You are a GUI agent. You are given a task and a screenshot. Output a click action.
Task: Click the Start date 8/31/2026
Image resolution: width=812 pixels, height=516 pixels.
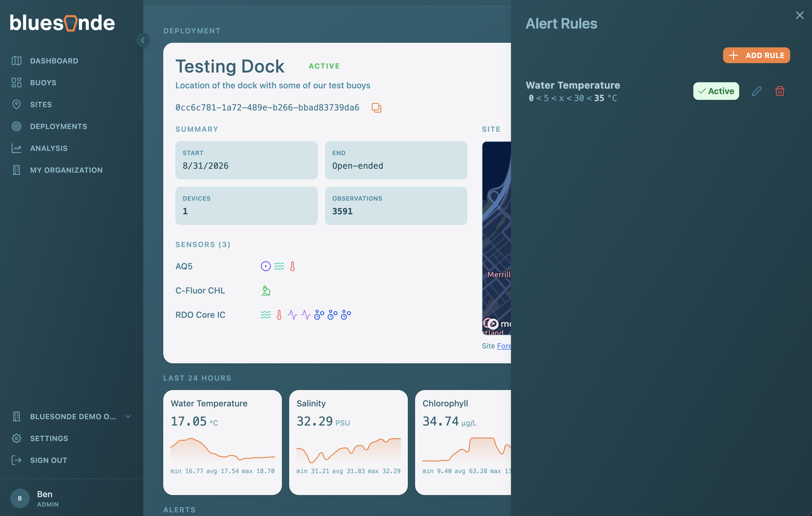pyautogui.click(x=206, y=166)
